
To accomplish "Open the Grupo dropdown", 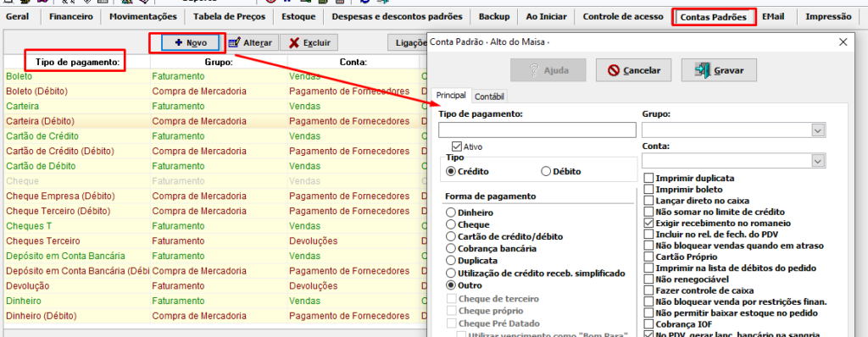I will point(818,130).
